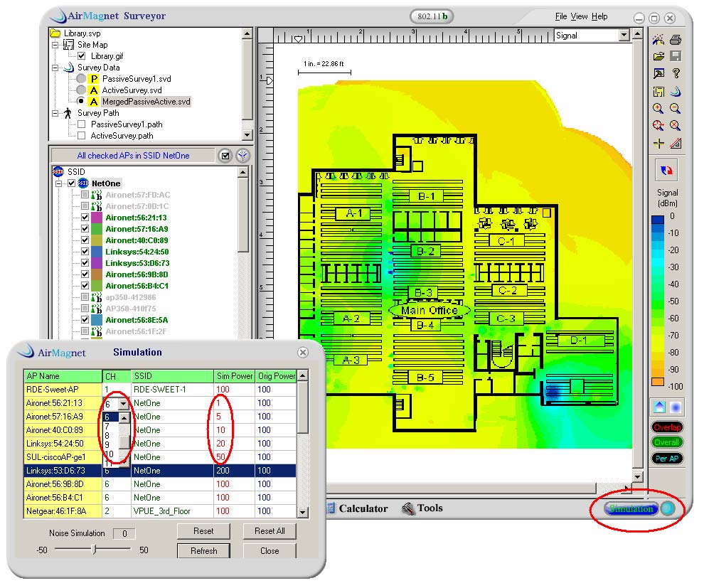The height and width of the screenshot is (588, 704).
Task: Collapse the NetOne SSID node
Action: [58, 183]
